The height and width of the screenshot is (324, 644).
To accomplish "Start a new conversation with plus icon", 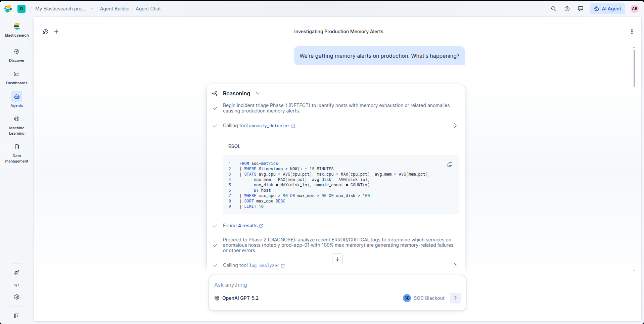I will (x=56, y=32).
